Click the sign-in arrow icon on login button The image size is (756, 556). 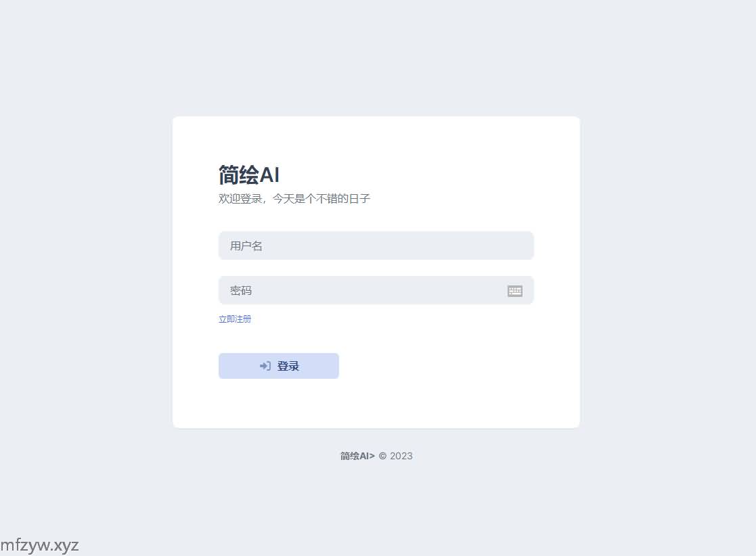pyautogui.click(x=265, y=366)
